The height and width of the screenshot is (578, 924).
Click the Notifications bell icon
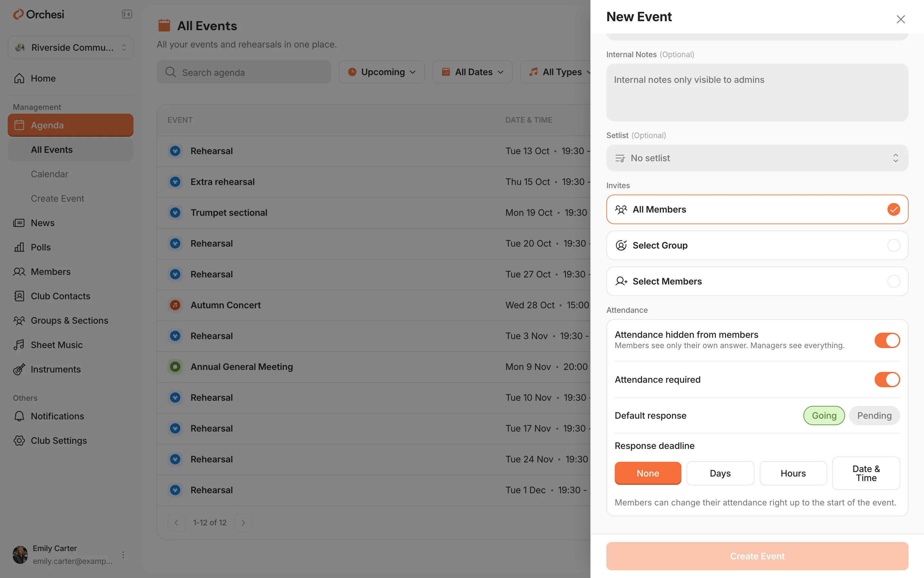19,416
